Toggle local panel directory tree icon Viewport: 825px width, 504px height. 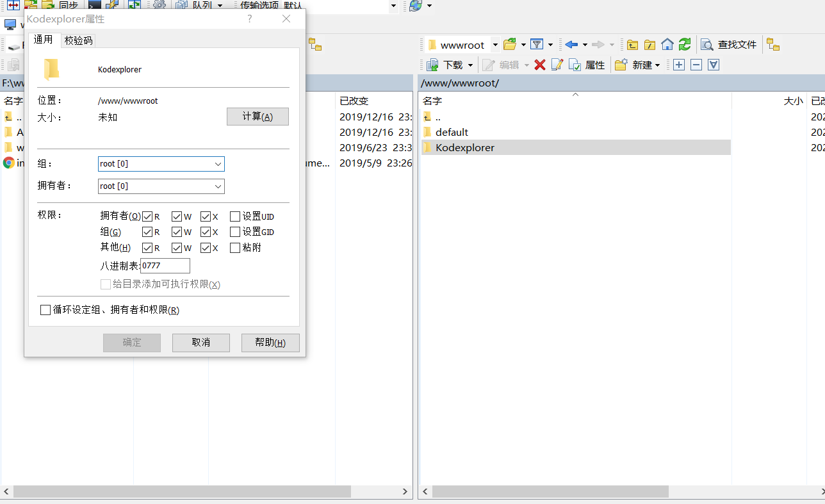click(x=315, y=44)
